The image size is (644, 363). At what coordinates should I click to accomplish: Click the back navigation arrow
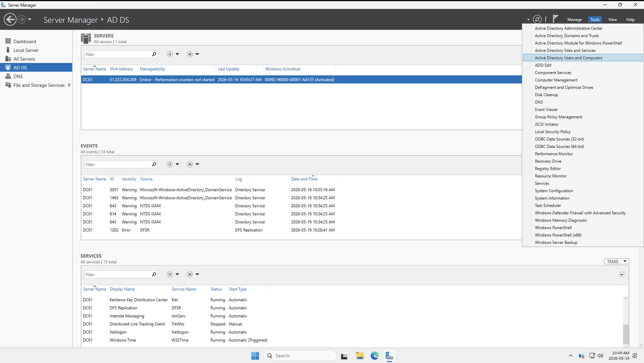pyautogui.click(x=10, y=20)
